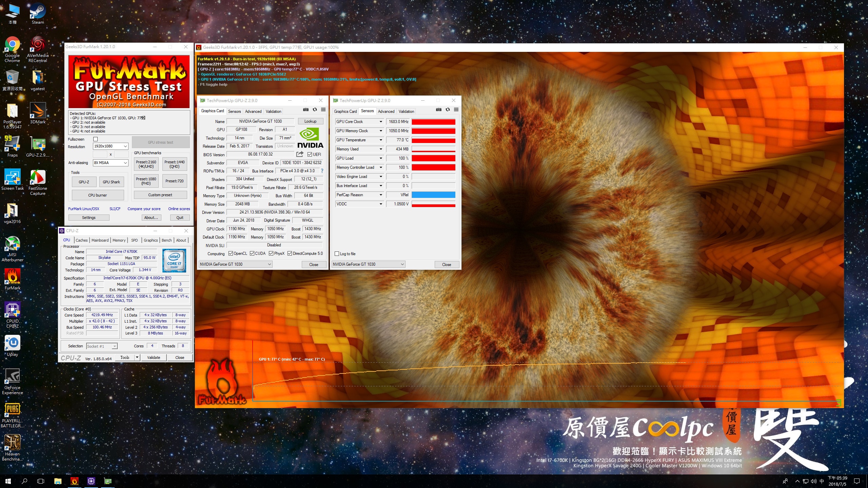Open GeForce Experience desktop icon
Screen dimensions: 868x488
click(x=12, y=382)
